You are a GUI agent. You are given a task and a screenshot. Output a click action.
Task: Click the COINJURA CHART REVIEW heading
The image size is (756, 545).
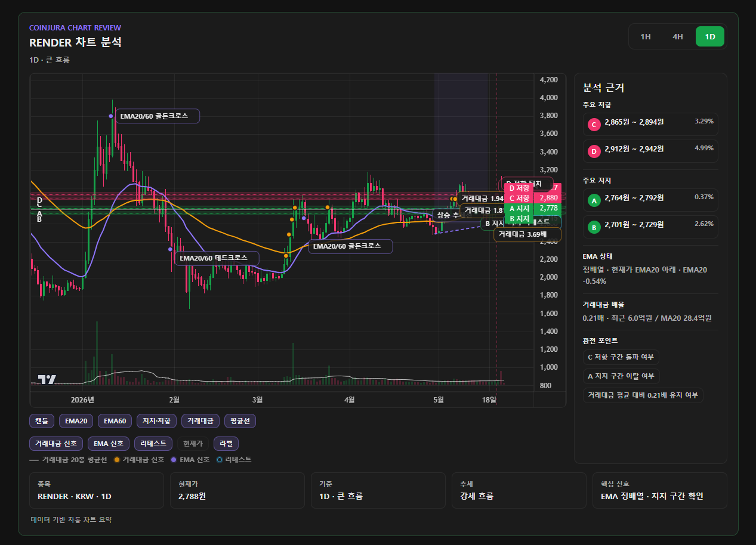(x=75, y=27)
